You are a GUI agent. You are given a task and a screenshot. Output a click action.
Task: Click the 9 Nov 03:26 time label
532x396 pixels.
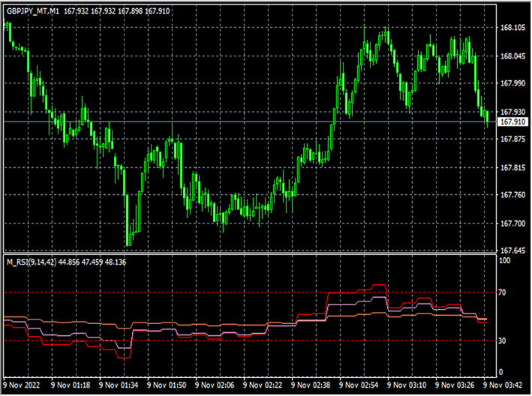(x=455, y=385)
